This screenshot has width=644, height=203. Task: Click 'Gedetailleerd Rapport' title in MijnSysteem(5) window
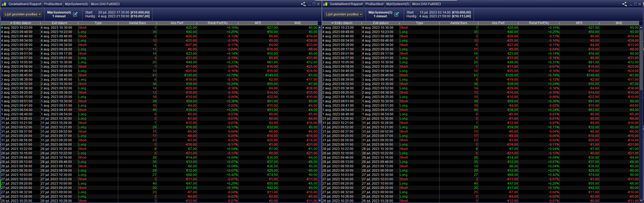click(346, 4)
